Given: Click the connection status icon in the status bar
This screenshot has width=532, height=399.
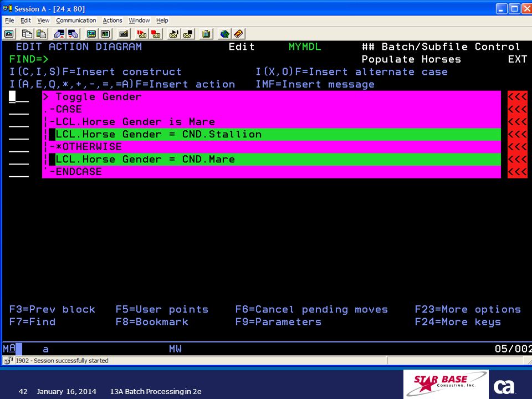Looking at the screenshot, I should pyautogui.click(x=8, y=361).
